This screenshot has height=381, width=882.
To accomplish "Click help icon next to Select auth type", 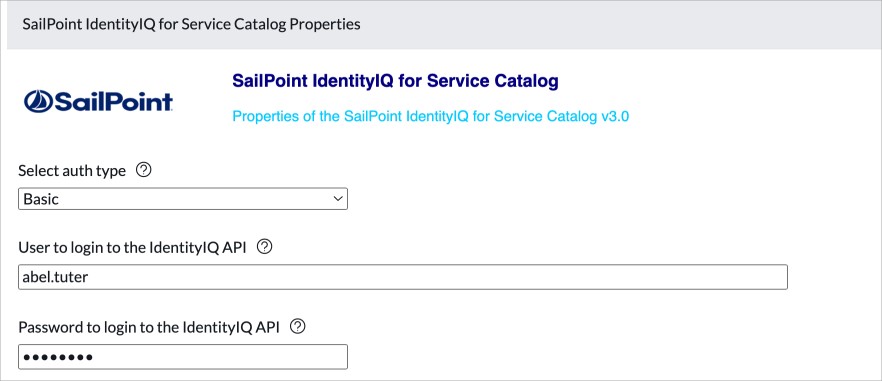I will click(x=144, y=170).
